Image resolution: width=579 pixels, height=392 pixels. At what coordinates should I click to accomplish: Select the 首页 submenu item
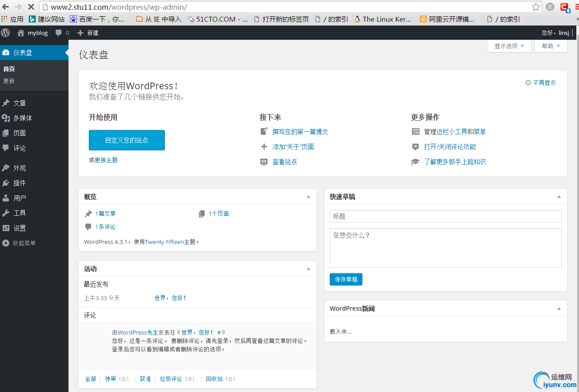(9, 69)
